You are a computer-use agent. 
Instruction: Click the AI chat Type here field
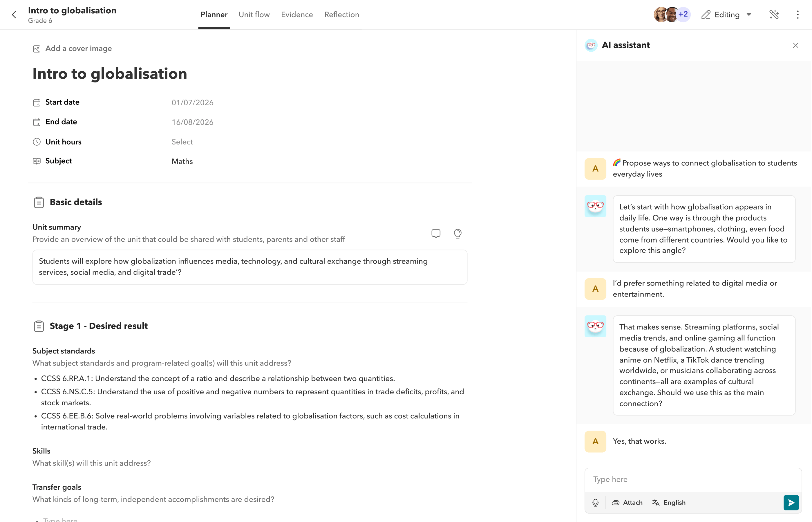693,479
